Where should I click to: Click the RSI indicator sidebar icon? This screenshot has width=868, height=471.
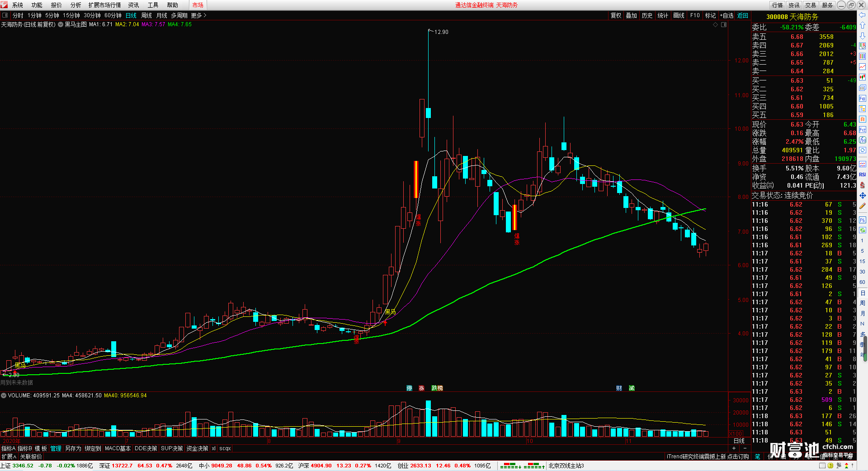[x=862, y=174]
